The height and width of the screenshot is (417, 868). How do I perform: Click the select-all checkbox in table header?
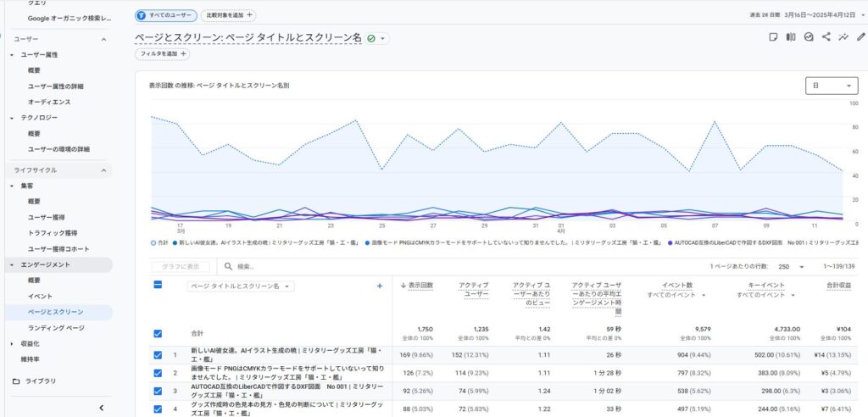[x=158, y=286]
